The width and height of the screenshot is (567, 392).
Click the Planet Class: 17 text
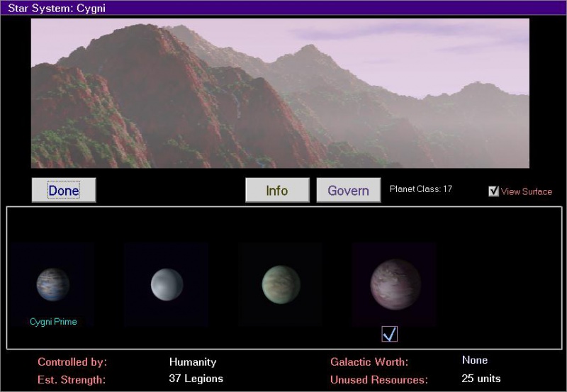(x=420, y=189)
